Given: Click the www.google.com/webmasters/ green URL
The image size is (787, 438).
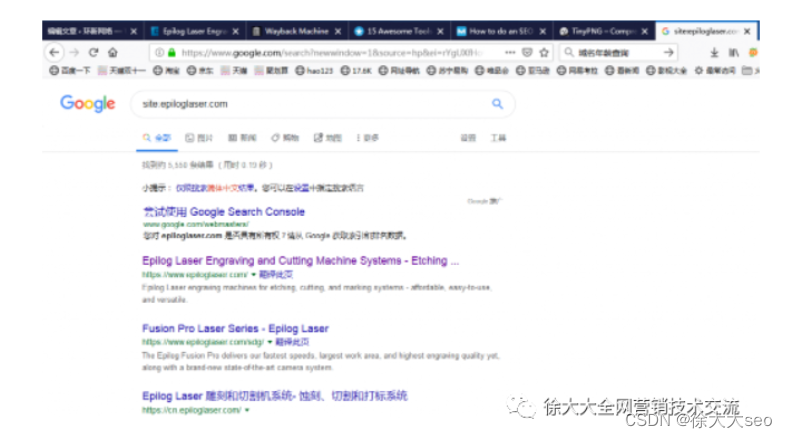Looking at the screenshot, I should pyautogui.click(x=196, y=224).
